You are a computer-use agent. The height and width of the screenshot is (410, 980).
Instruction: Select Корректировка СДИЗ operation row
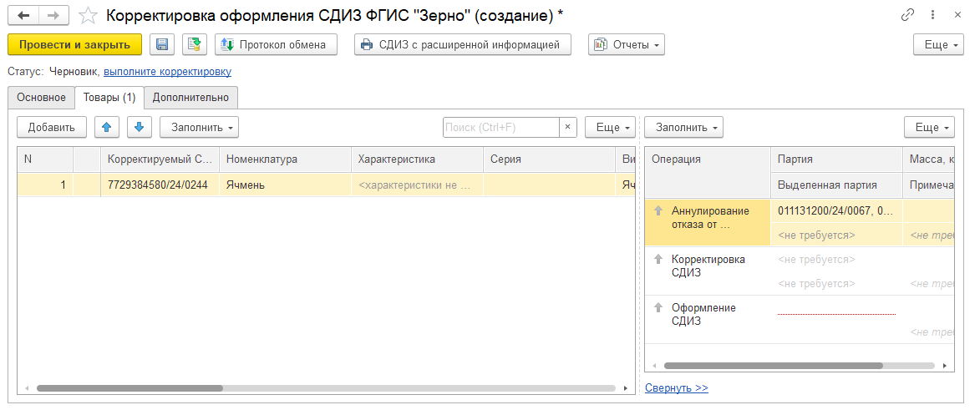(x=708, y=266)
